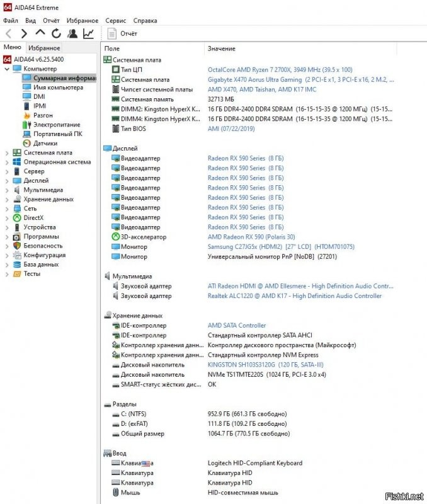427x504 pixels.
Task: Open the AMI (07/22/2019) BIOS link
Action: tap(231, 129)
